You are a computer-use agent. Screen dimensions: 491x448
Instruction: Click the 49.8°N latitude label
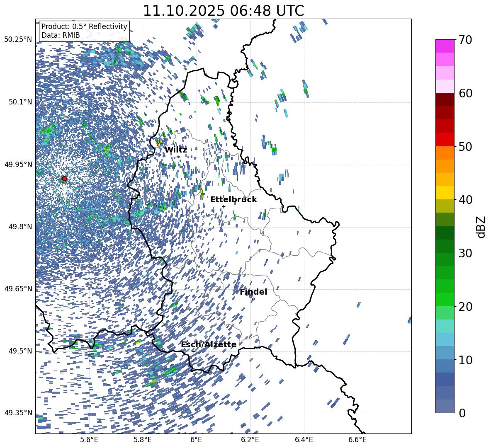coord(20,227)
